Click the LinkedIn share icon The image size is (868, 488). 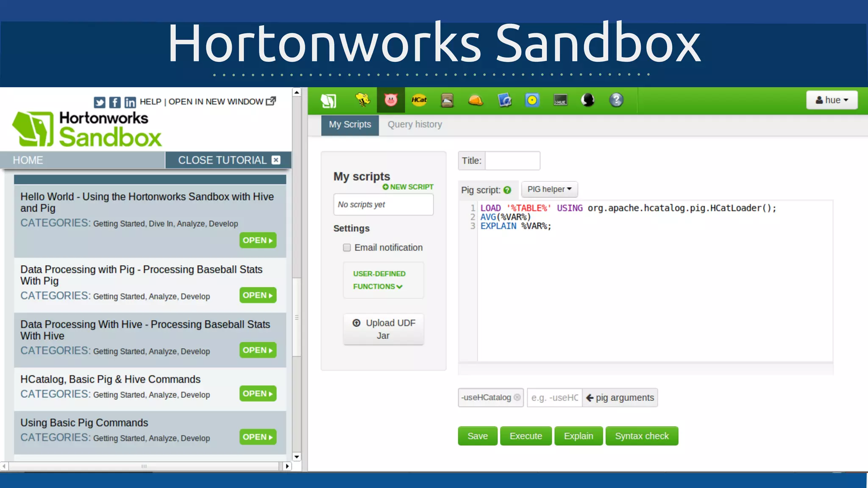[130, 102]
